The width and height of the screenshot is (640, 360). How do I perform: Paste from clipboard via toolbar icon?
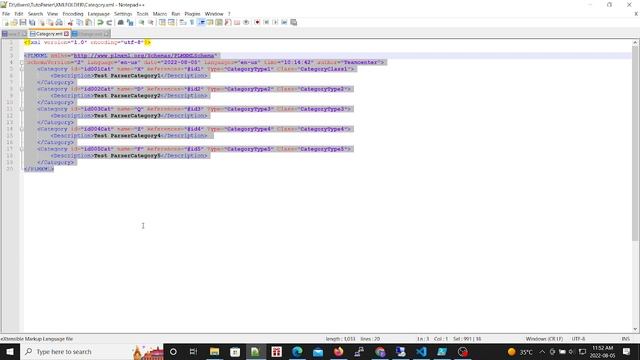(x=88, y=22)
